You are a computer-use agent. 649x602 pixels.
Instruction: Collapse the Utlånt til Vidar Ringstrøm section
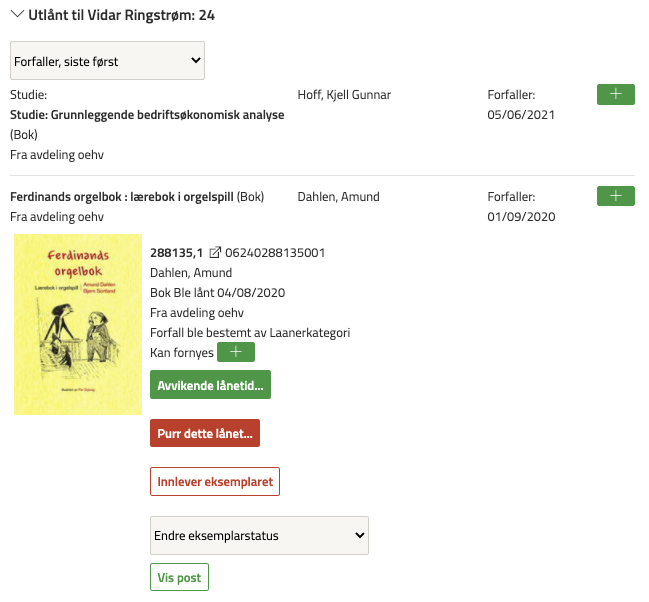coord(17,16)
